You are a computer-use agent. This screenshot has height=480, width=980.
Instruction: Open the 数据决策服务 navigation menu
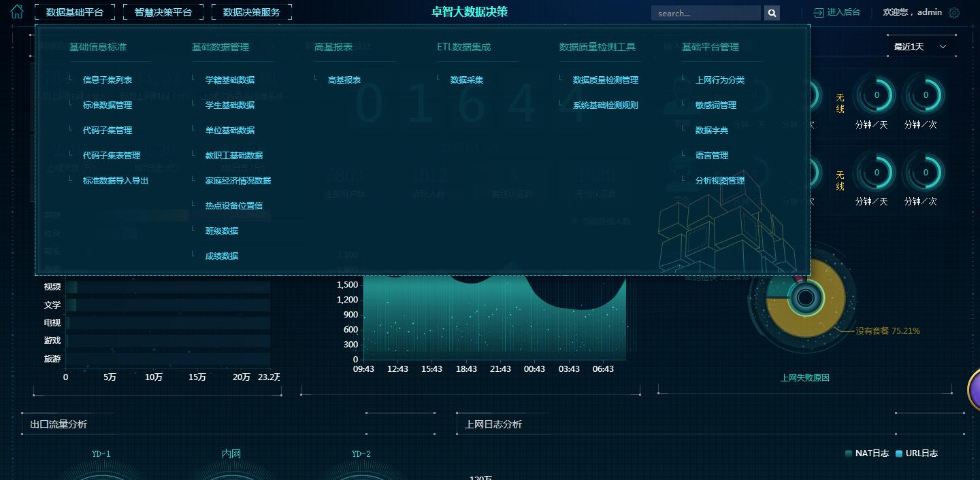[252, 12]
